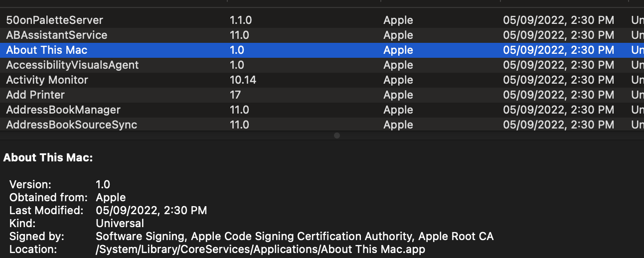The image size is (644, 258).
Task: Click the bold About This Mac heading
Action: pyautogui.click(x=48, y=158)
